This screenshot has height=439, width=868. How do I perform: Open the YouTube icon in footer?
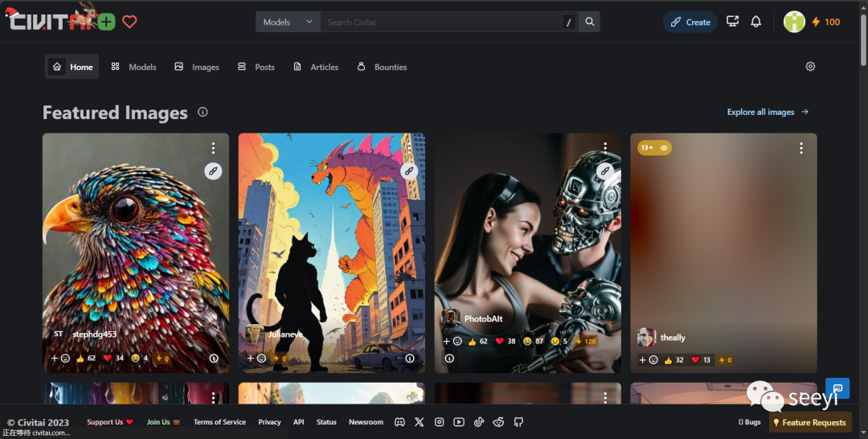458,422
